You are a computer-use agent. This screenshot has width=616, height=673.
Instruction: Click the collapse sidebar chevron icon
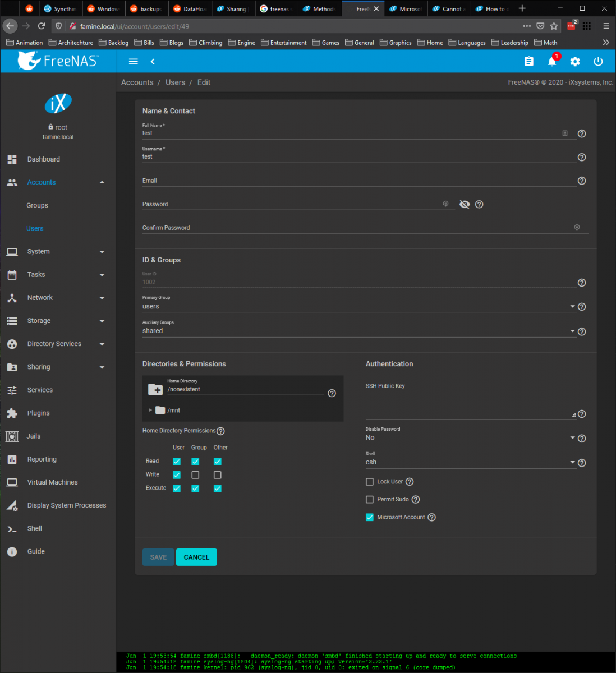coord(153,62)
